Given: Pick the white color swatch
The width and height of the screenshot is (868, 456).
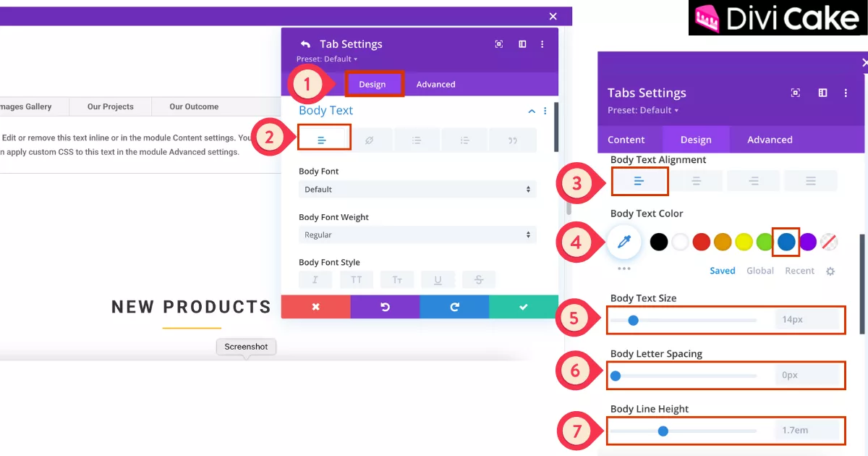Looking at the screenshot, I should 680,242.
